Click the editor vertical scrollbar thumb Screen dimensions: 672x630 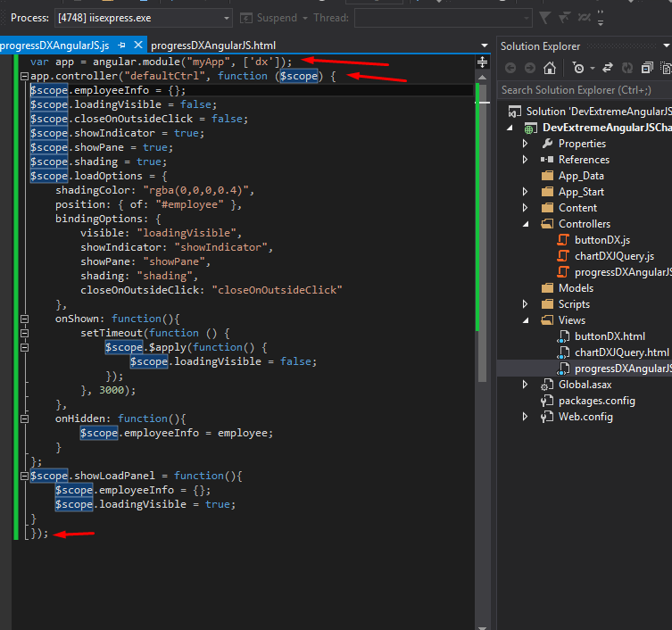pos(482,231)
